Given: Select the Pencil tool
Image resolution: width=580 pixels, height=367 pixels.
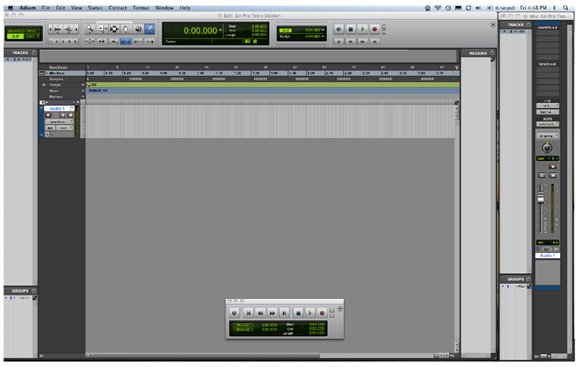Looking at the screenshot, I should coord(150,29).
